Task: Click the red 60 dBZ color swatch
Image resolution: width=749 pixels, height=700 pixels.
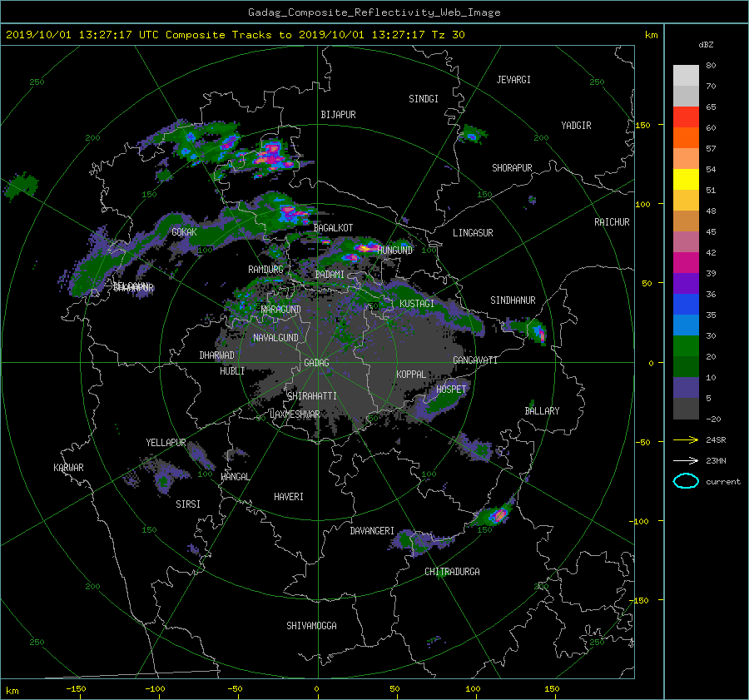Action: click(x=686, y=117)
